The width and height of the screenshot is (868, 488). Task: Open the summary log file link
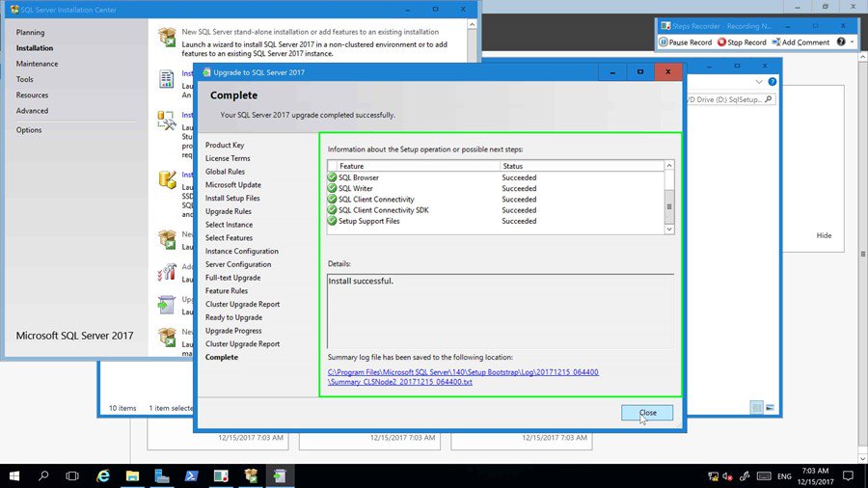click(463, 377)
